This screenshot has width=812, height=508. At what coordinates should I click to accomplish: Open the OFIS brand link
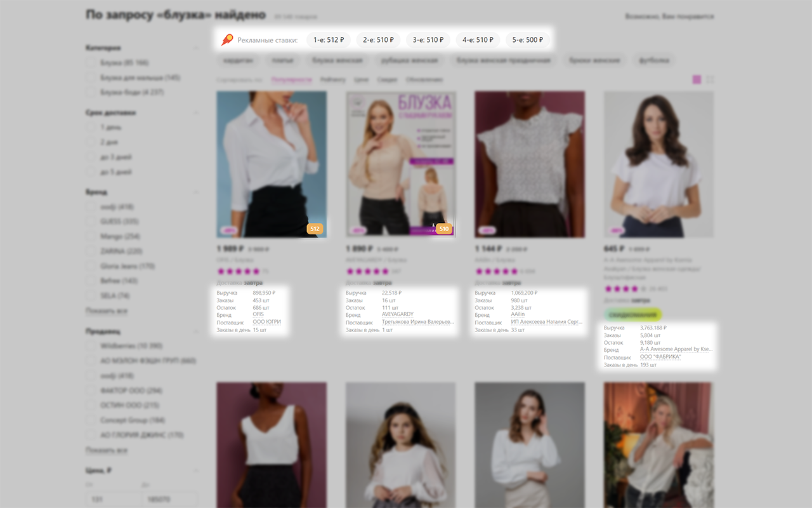pos(258,314)
